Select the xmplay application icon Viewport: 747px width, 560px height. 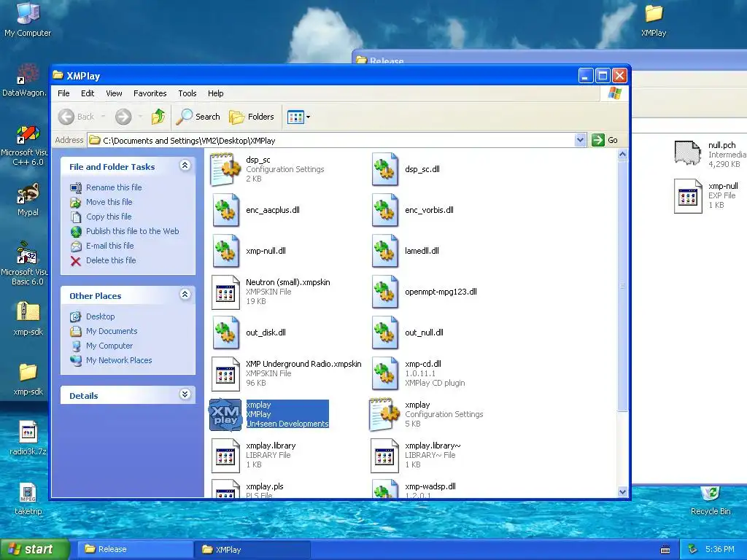[x=225, y=414]
